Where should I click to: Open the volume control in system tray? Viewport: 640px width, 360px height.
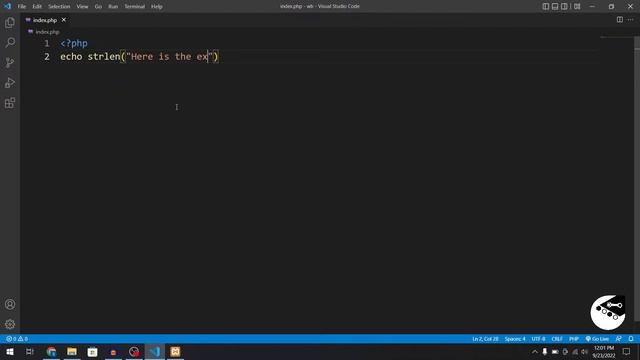coord(585,351)
